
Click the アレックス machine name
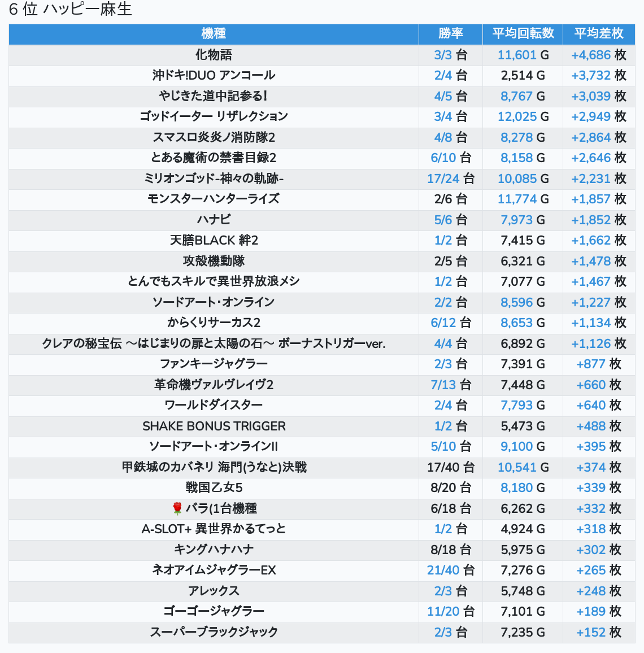(x=214, y=591)
